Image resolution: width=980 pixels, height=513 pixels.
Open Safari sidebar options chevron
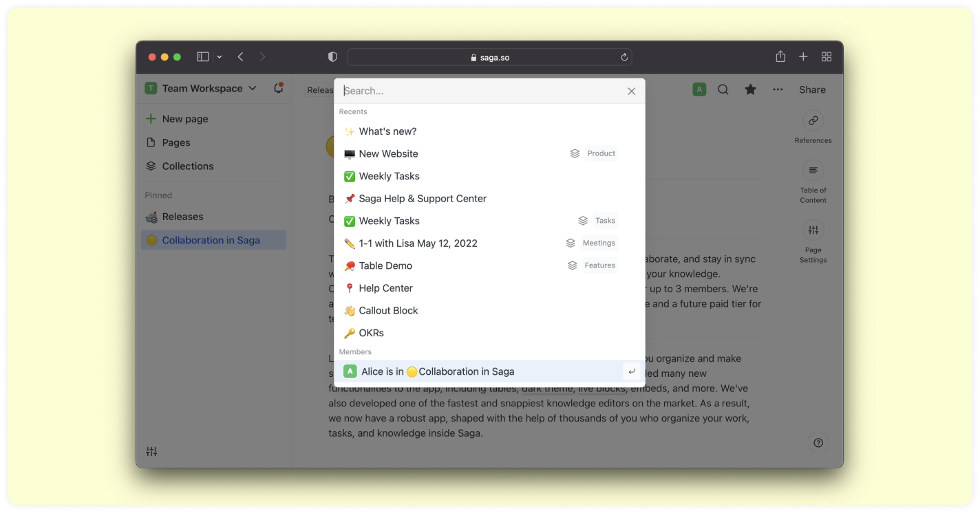tap(219, 57)
